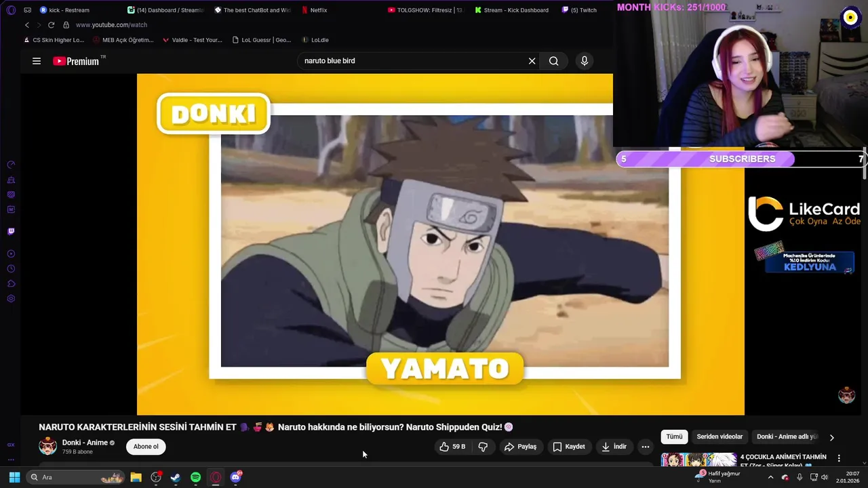This screenshot has width=868, height=488.
Task: Clear the search text with X
Action: pos(532,61)
